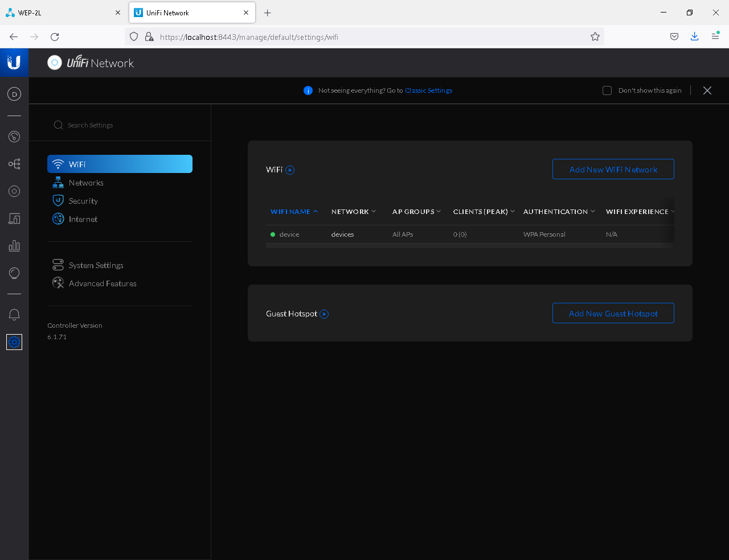The height and width of the screenshot is (560, 729).
Task: Dismiss the Classic Settings banner with the X
Action: (x=707, y=90)
